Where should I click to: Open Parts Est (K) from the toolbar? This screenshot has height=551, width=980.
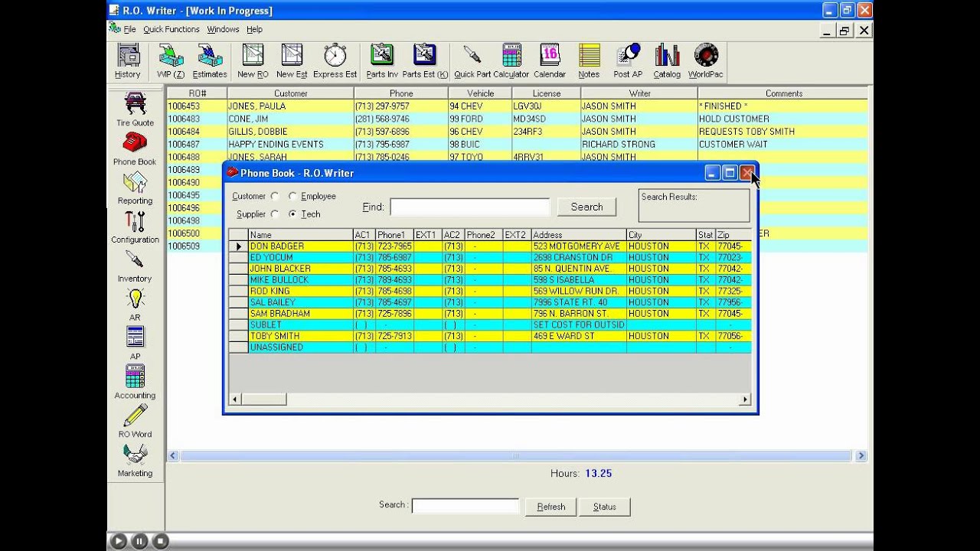coord(425,61)
